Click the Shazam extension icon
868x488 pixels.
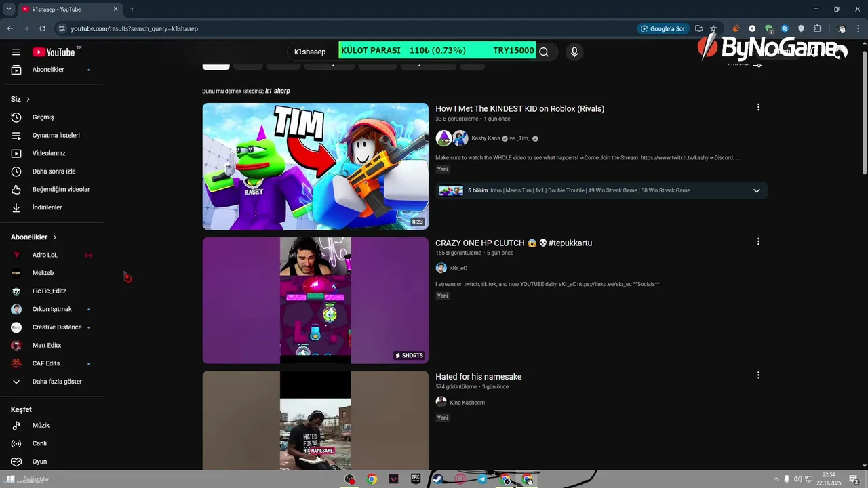click(x=785, y=28)
